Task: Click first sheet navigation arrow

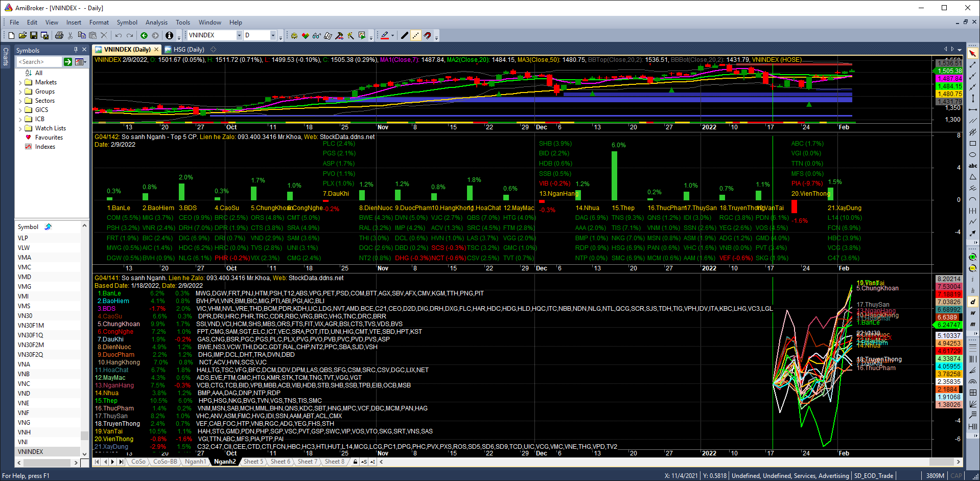Action: tap(97, 462)
